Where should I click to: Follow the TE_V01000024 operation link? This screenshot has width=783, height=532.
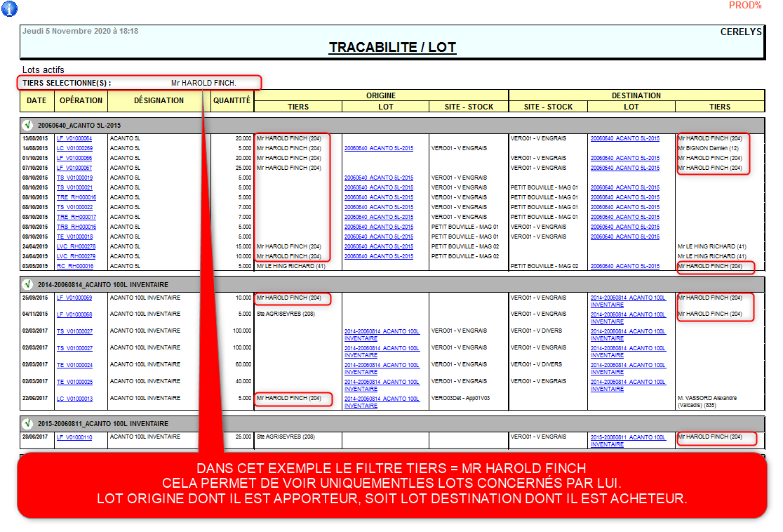[74, 365]
